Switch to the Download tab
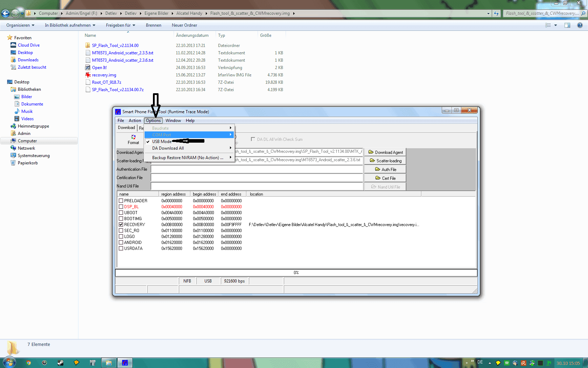Viewport: 588px width, 368px height. pyautogui.click(x=126, y=128)
